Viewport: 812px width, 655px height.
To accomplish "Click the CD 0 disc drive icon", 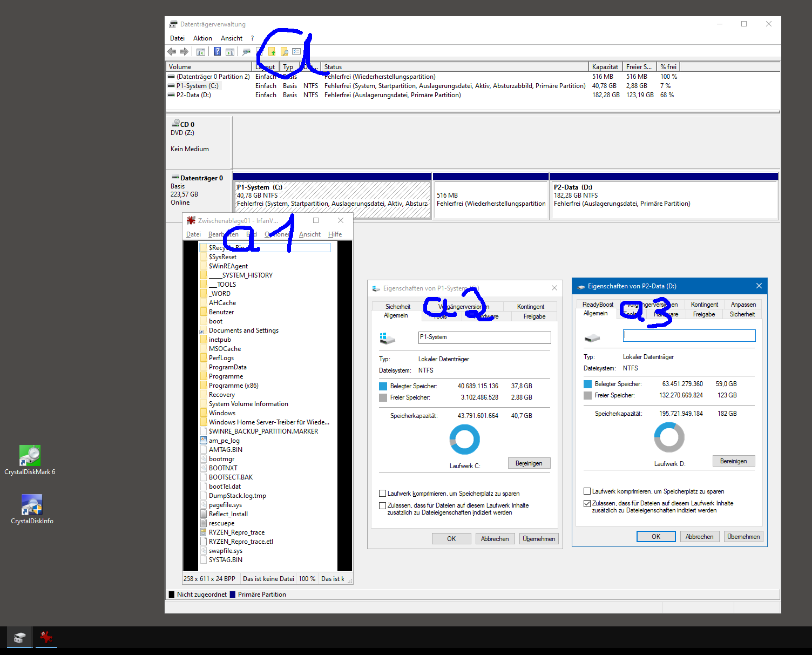I will point(175,123).
